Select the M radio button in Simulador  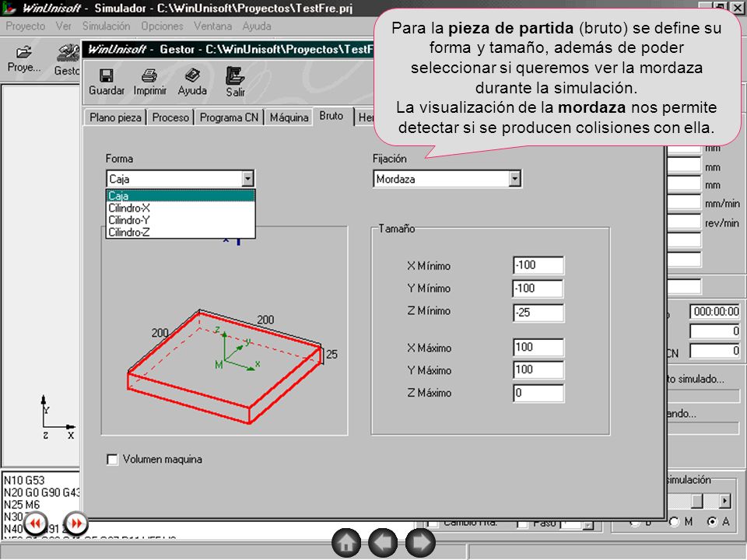click(674, 522)
